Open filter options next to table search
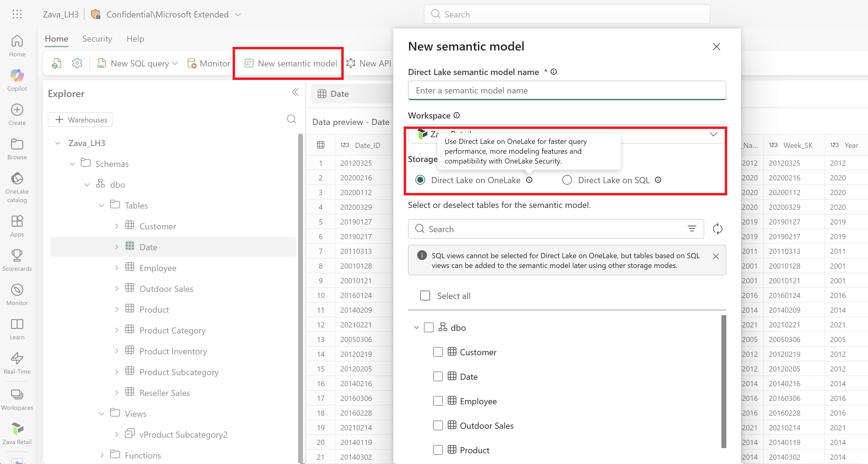The width and height of the screenshot is (868, 464). 692,228
